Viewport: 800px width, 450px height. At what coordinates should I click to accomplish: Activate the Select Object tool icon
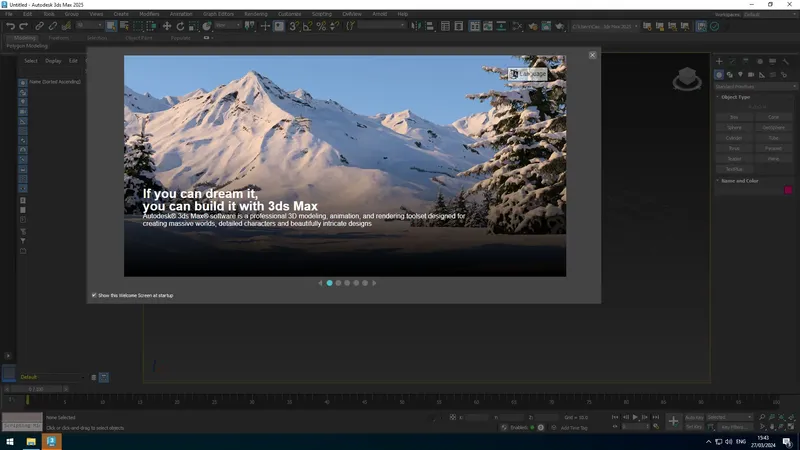tap(111, 26)
